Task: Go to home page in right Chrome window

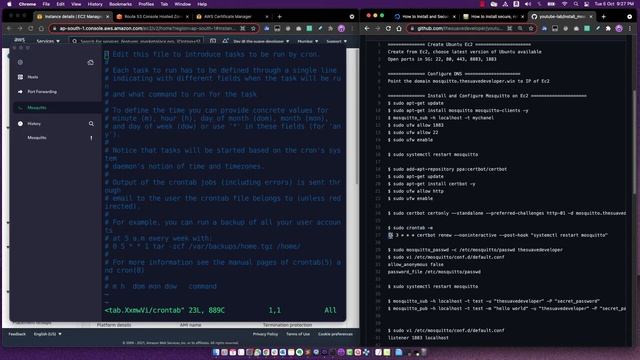Action: click(399, 29)
